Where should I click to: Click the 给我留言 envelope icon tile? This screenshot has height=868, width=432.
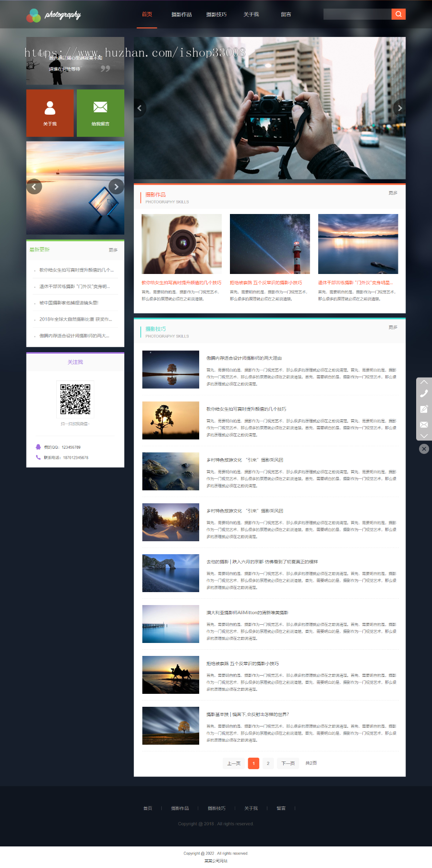[x=100, y=113]
